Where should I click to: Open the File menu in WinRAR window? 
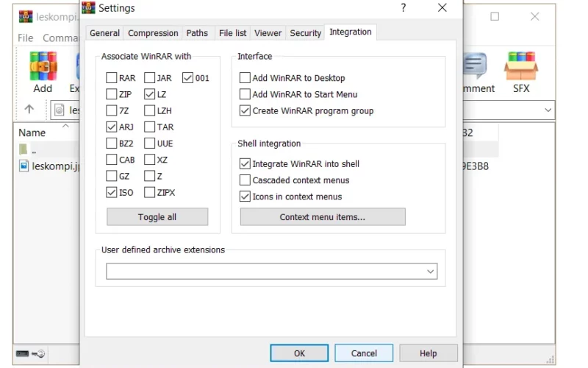26,38
